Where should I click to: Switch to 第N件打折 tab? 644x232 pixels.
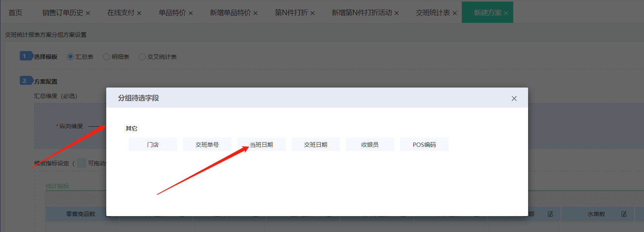coord(291,13)
